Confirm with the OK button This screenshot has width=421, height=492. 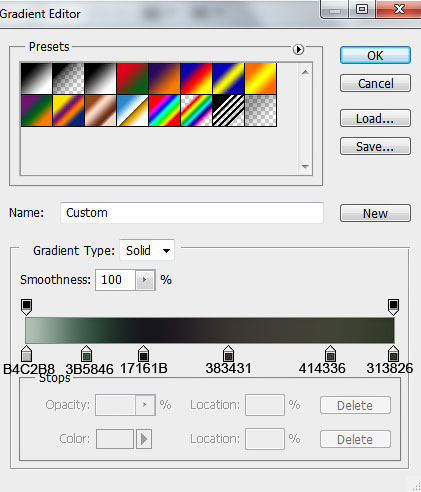tap(375, 55)
